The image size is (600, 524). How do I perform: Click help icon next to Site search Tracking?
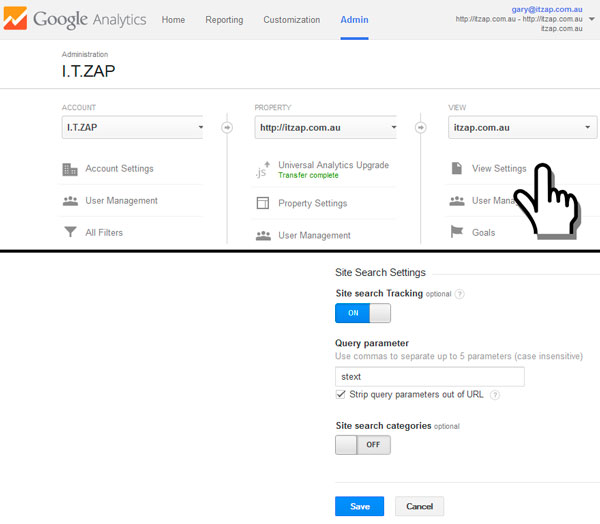(x=460, y=294)
